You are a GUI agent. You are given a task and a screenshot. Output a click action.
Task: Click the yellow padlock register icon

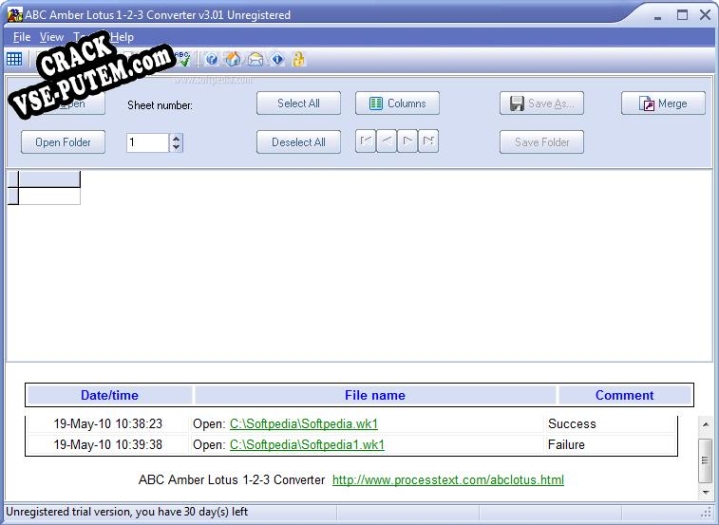point(299,59)
